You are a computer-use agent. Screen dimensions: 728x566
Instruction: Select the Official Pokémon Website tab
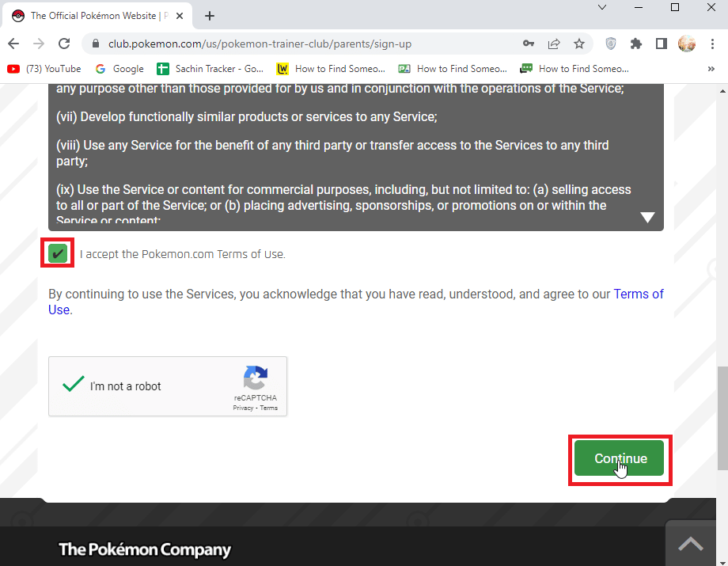pos(95,15)
